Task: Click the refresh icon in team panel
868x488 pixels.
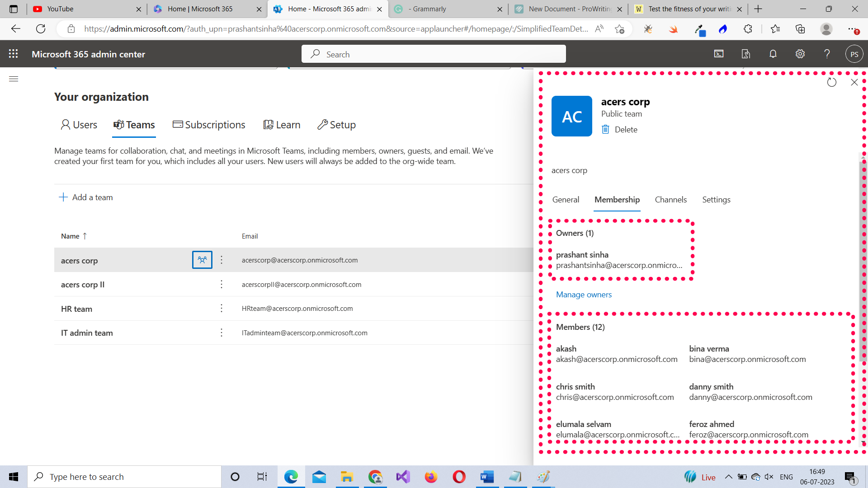Action: (x=831, y=82)
